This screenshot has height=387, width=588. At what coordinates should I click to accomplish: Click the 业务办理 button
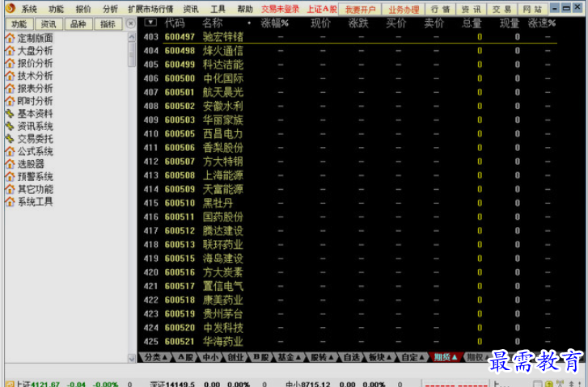(x=404, y=10)
